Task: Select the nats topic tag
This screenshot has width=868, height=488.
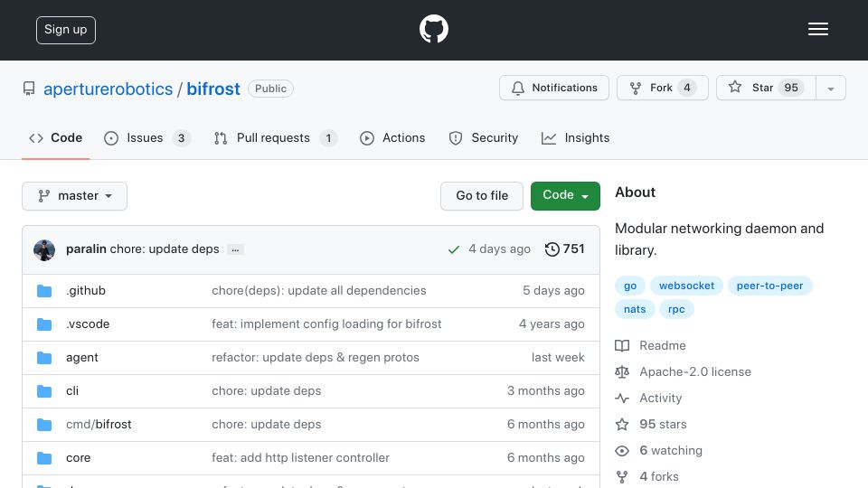Action: [x=635, y=309]
